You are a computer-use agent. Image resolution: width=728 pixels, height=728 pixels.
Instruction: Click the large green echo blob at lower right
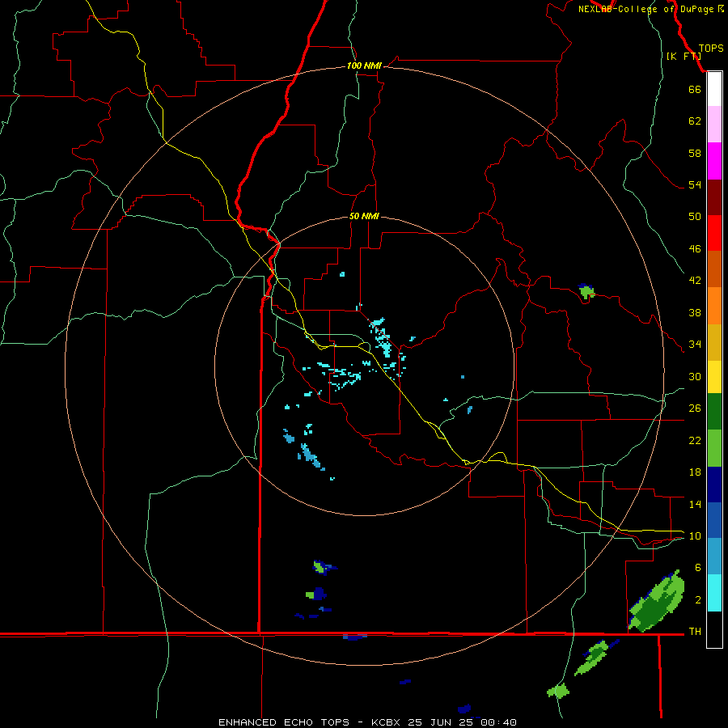tap(657, 602)
